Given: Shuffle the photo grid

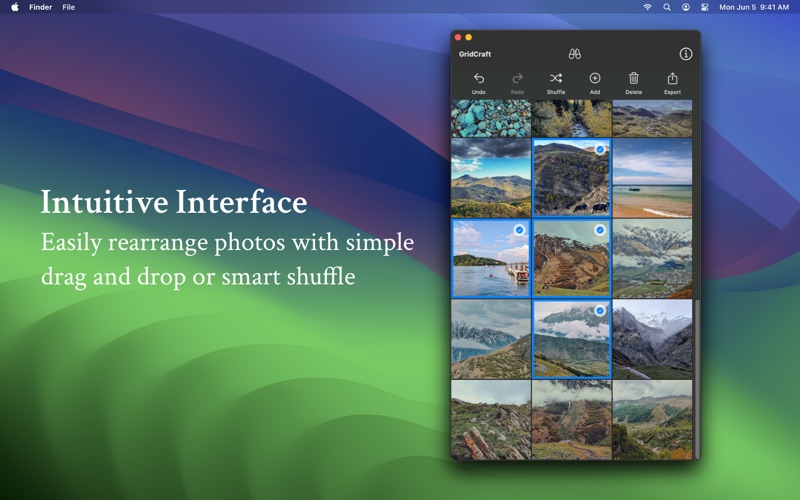Looking at the screenshot, I should [x=556, y=79].
